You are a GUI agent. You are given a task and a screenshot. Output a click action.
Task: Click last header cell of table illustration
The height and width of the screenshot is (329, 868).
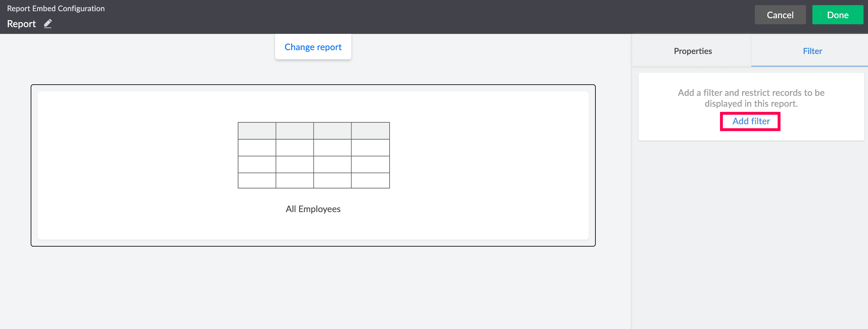[x=370, y=131]
